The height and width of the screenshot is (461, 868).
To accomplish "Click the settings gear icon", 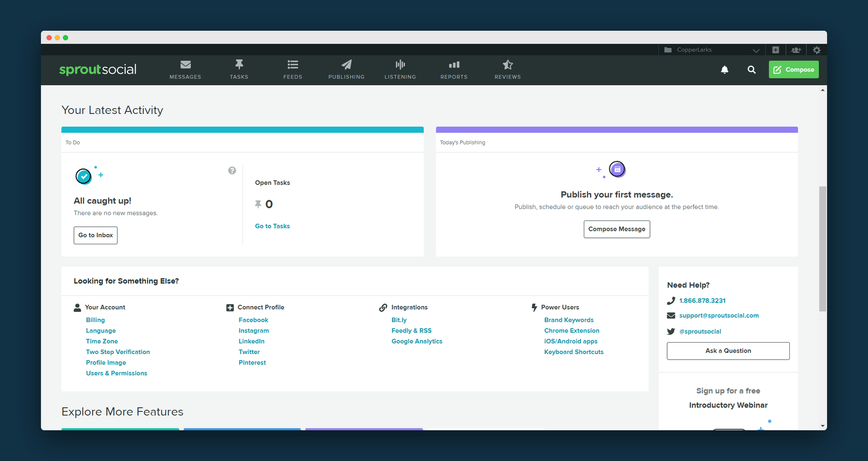I will pyautogui.click(x=816, y=50).
